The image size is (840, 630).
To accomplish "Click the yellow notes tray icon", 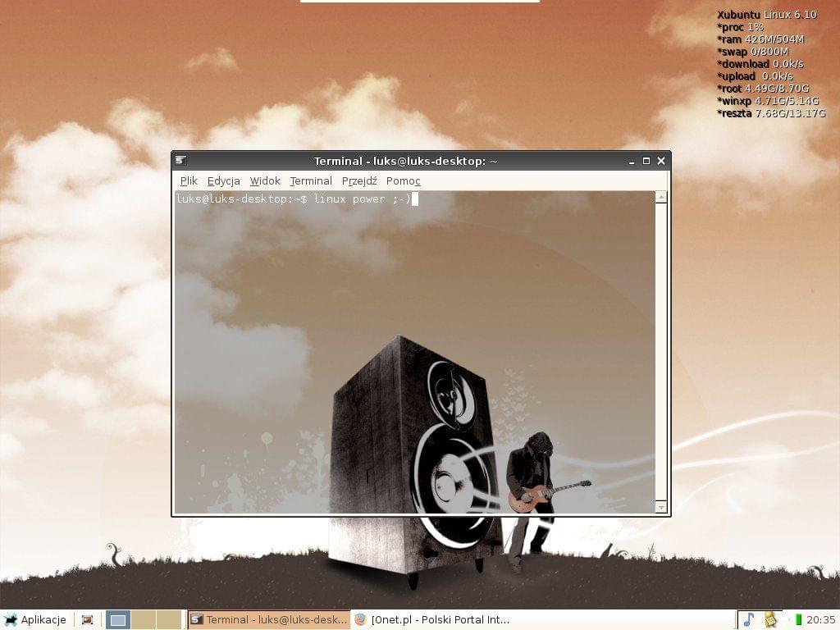I will [770, 620].
